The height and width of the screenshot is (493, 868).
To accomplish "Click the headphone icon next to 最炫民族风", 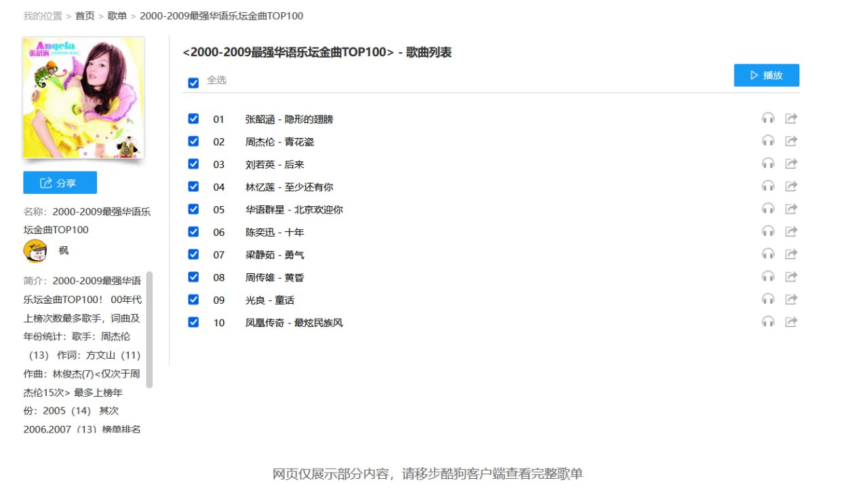I will point(768,321).
